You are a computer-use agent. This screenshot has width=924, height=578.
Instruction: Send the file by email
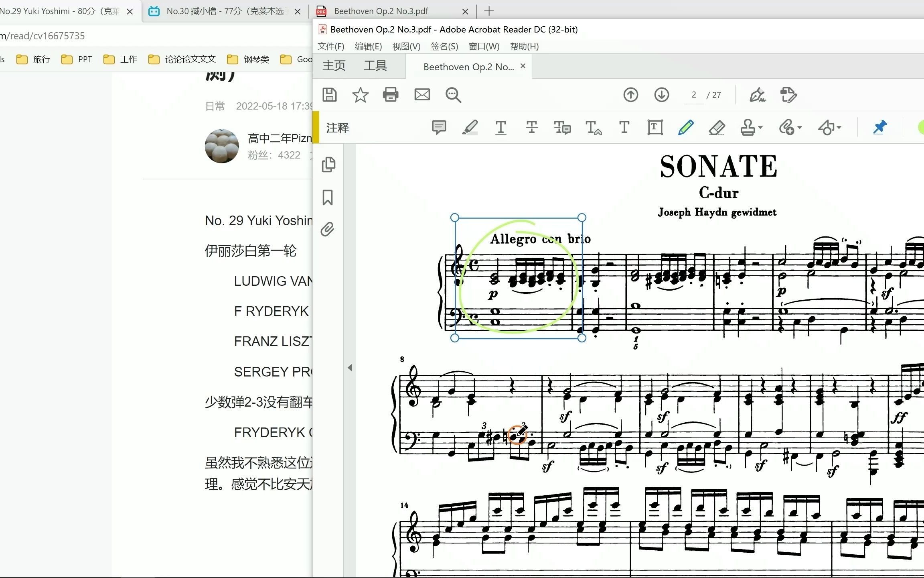(422, 95)
